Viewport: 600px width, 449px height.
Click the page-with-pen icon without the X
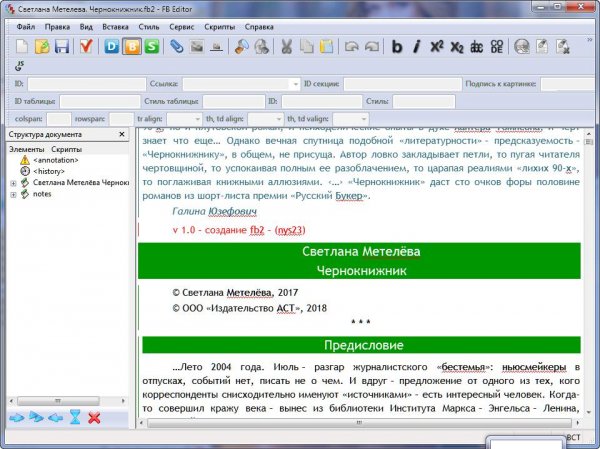(541, 47)
